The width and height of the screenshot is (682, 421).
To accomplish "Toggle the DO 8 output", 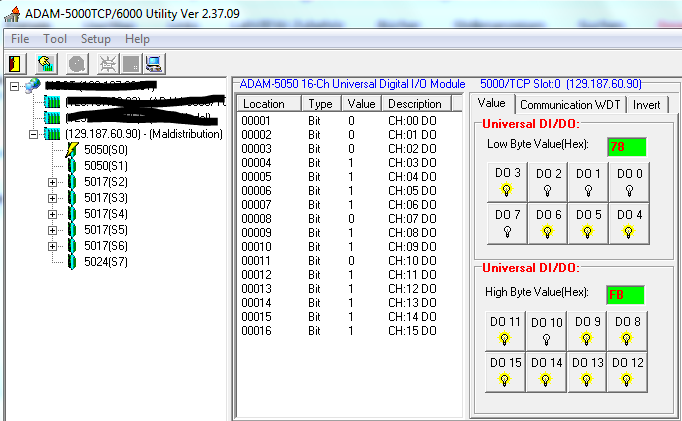I will coord(627,331).
